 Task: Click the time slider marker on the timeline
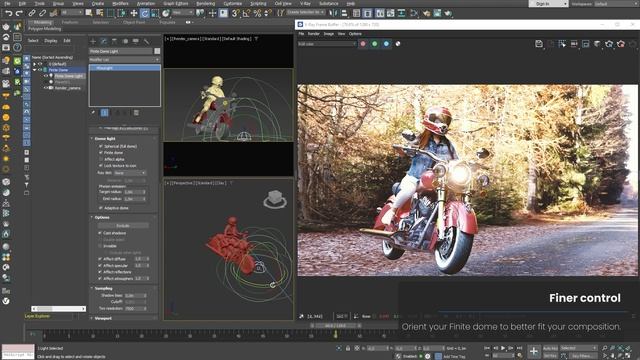click(x=336, y=334)
